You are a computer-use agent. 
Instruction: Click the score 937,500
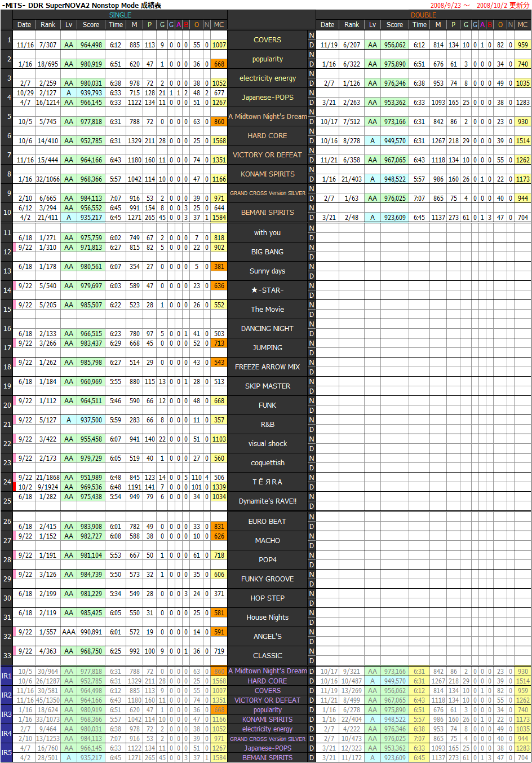(91, 420)
